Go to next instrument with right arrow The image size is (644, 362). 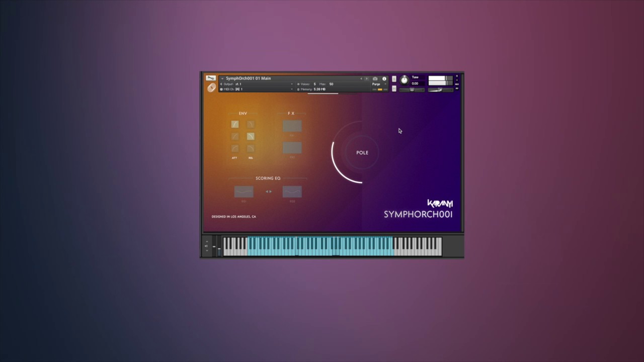(367, 79)
